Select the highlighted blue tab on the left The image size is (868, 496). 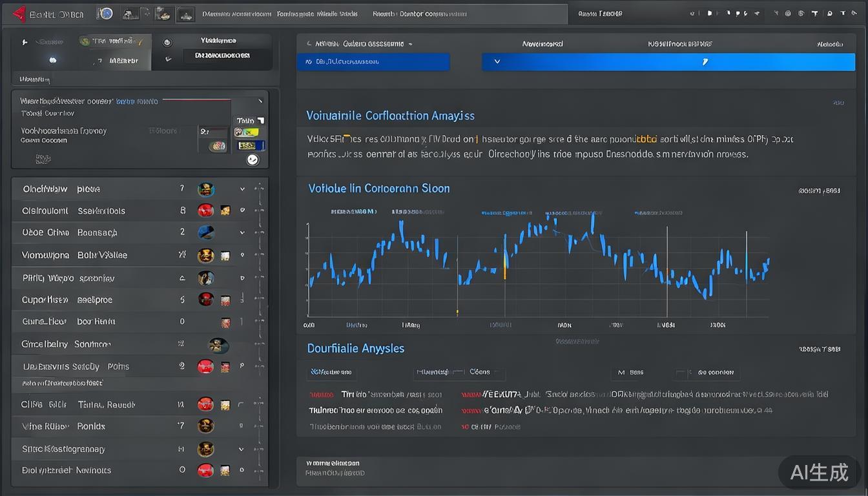373,62
